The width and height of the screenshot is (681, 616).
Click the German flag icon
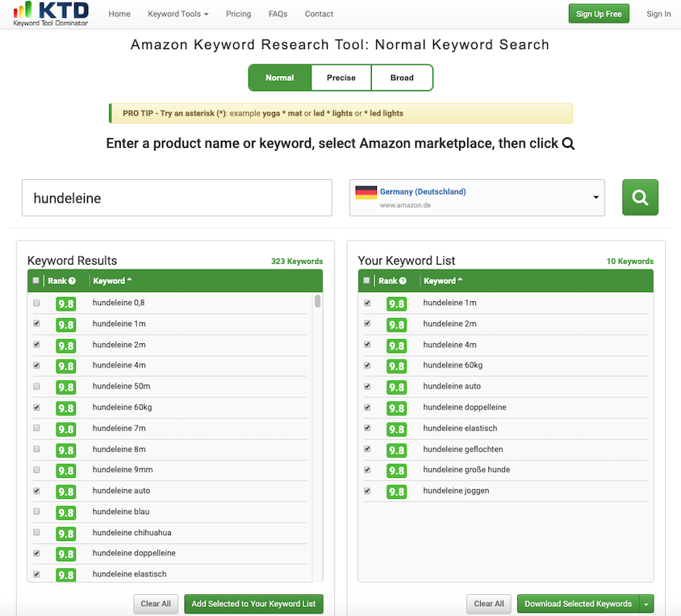(x=366, y=192)
